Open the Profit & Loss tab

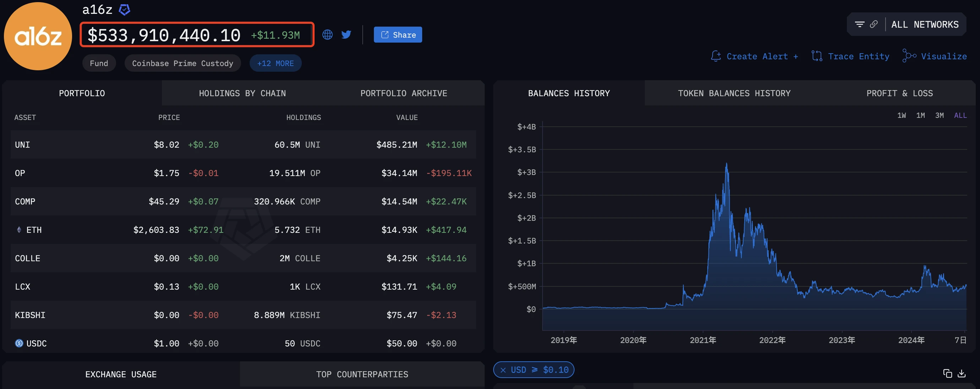[899, 93]
